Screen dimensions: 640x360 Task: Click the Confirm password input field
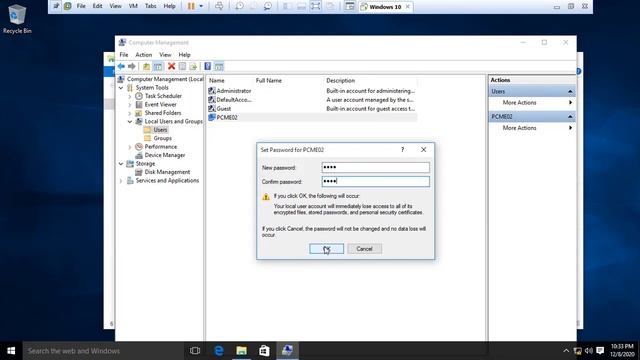point(376,181)
